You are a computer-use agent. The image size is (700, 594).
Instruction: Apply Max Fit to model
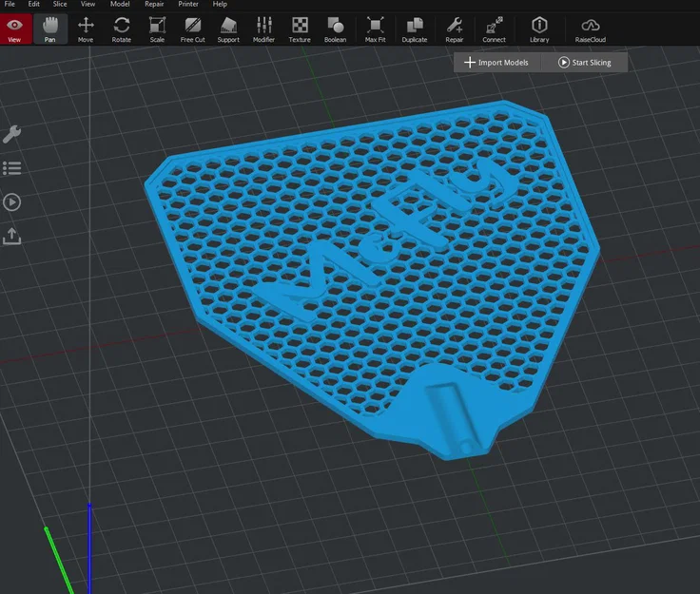point(375,29)
